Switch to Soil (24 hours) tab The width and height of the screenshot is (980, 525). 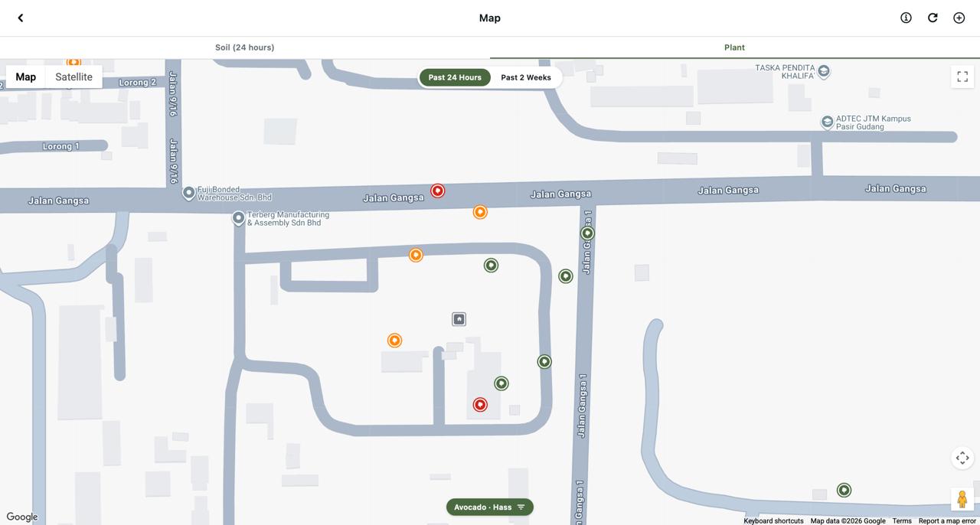[x=245, y=47]
